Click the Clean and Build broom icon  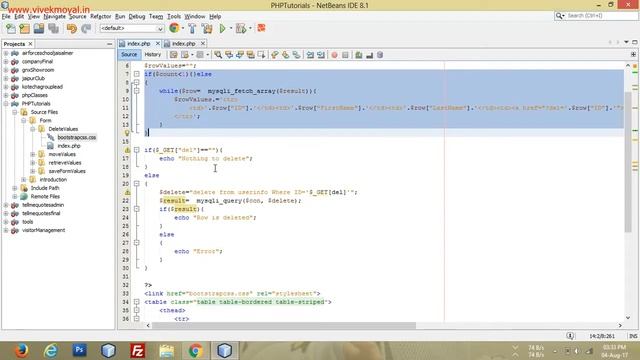coord(207,28)
